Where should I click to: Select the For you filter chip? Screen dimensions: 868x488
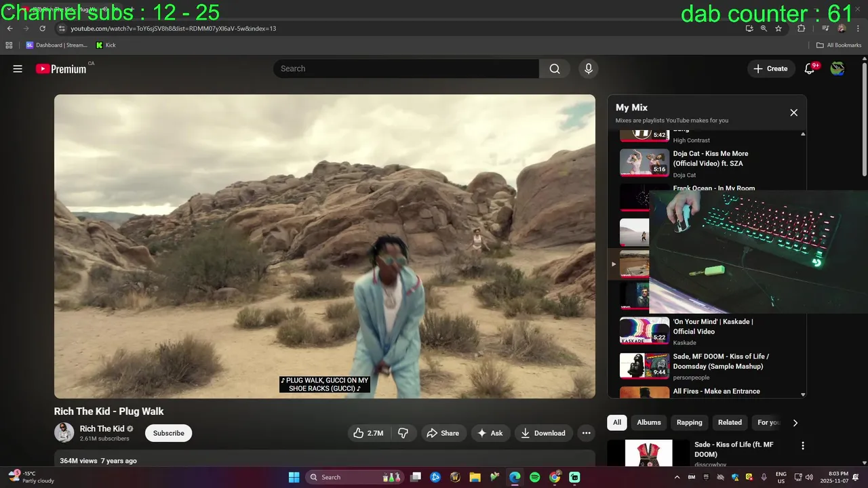768,422
